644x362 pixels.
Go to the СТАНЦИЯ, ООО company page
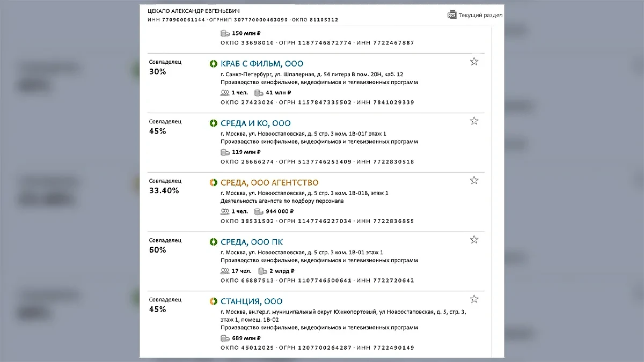[251, 302]
